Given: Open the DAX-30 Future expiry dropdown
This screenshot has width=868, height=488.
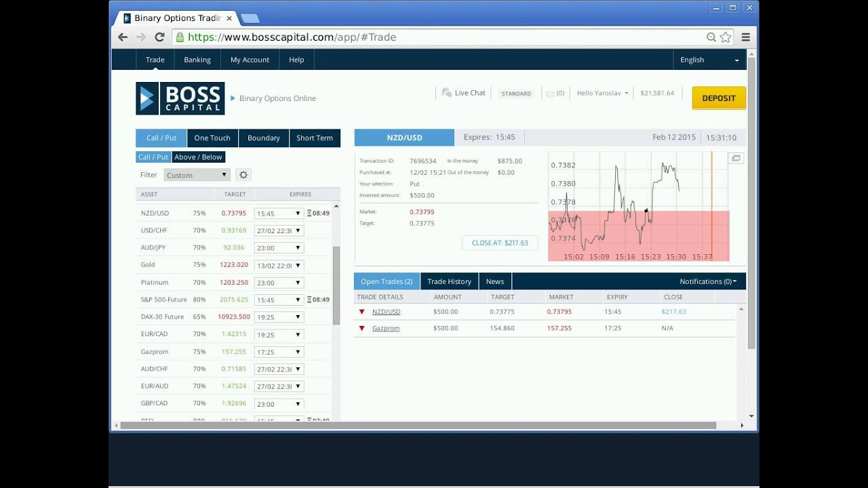Looking at the screenshot, I should pos(278,317).
